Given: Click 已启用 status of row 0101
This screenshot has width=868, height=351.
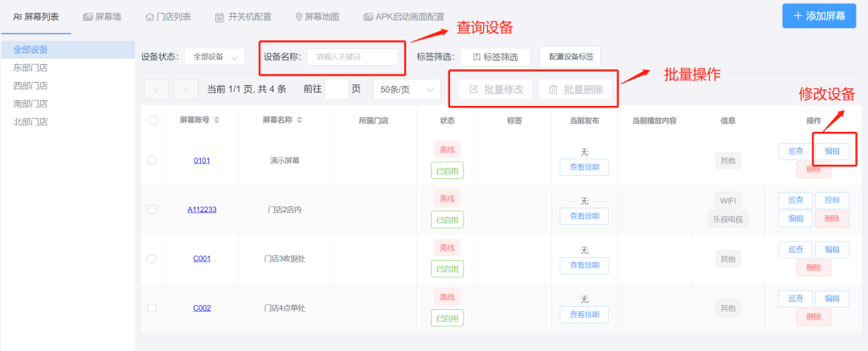Looking at the screenshot, I should pos(448,170).
